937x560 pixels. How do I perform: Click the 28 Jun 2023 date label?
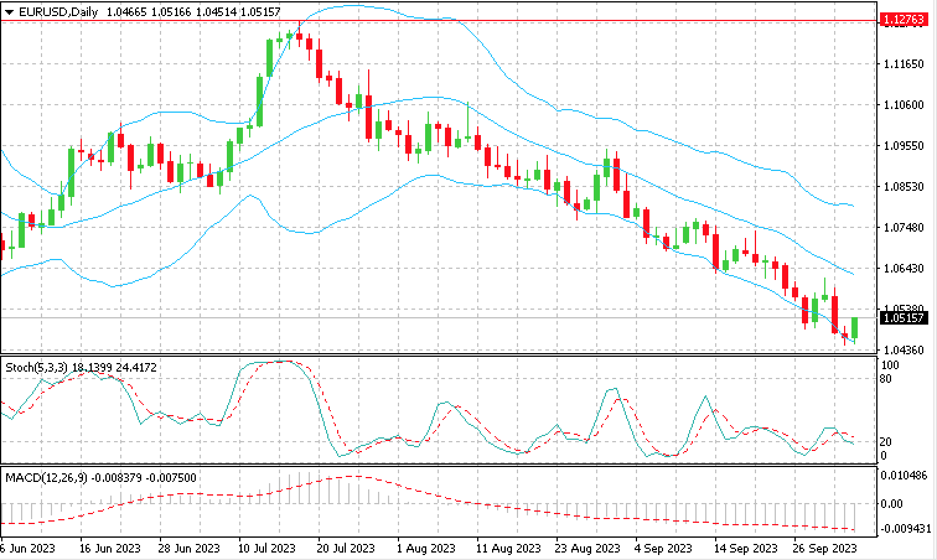(x=190, y=548)
